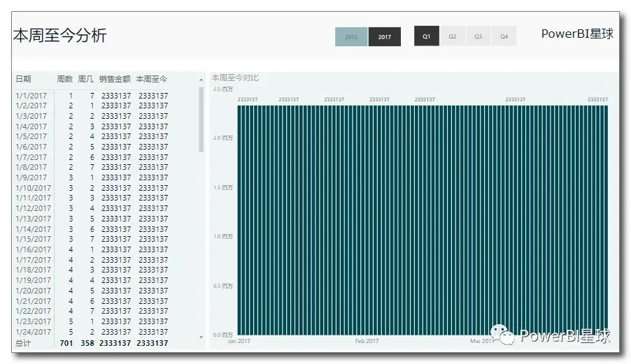Screen dimensions: 631x364
Task: Pick the Q4 quarter slicer
Action: 504,36
